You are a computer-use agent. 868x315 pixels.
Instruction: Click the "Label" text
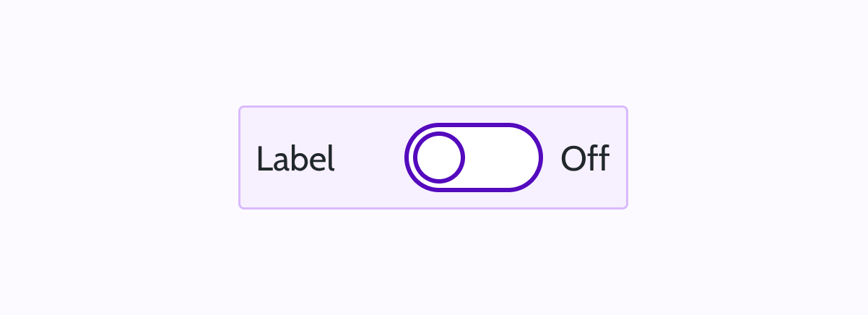(x=295, y=159)
